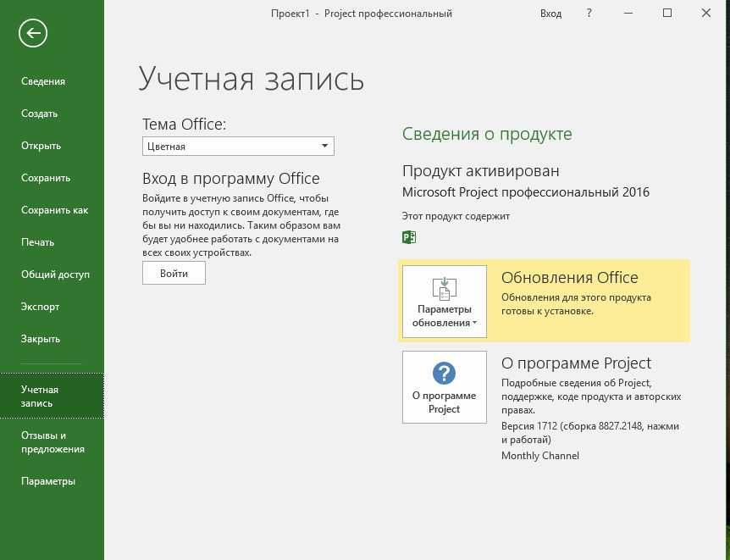The image size is (730, 560).
Task: Click the Версия 1712 build text
Action: pos(590,433)
